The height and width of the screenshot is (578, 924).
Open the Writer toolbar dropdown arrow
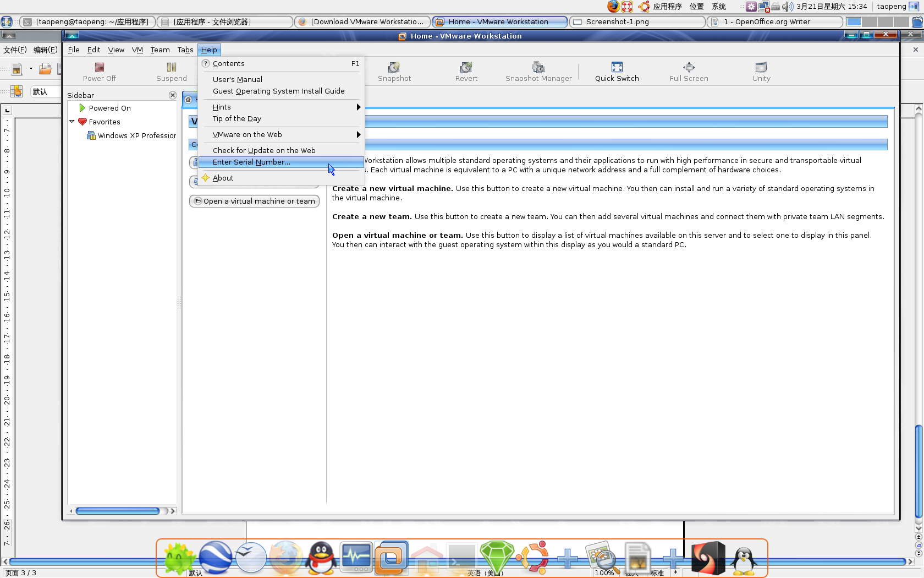coord(31,69)
